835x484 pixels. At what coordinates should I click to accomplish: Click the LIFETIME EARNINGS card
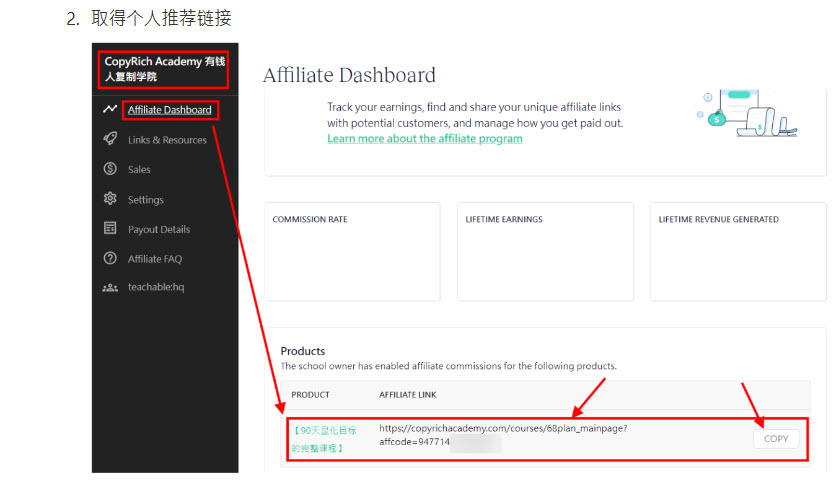545,251
